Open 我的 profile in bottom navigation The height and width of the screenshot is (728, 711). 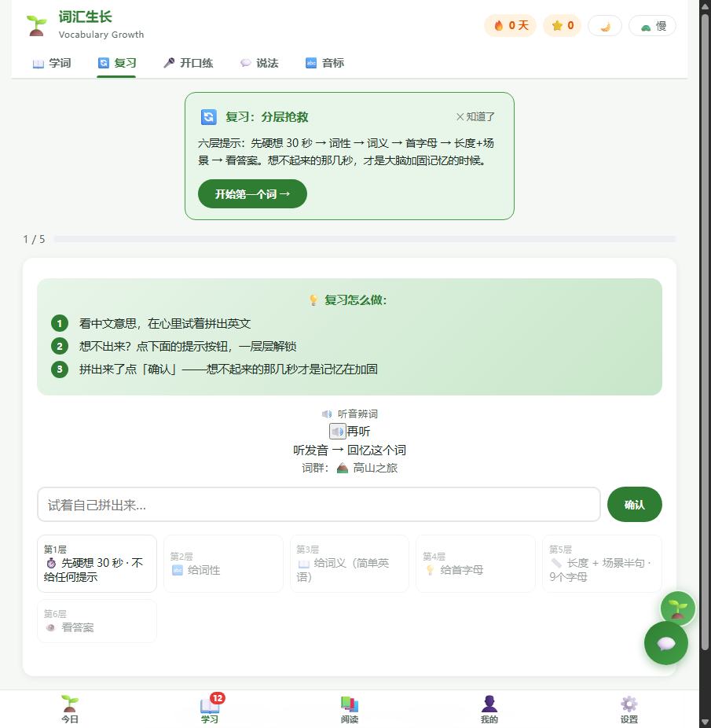tap(489, 709)
